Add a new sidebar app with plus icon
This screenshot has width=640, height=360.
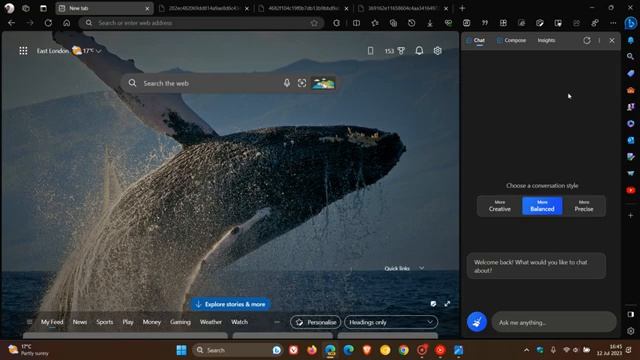pos(631,215)
